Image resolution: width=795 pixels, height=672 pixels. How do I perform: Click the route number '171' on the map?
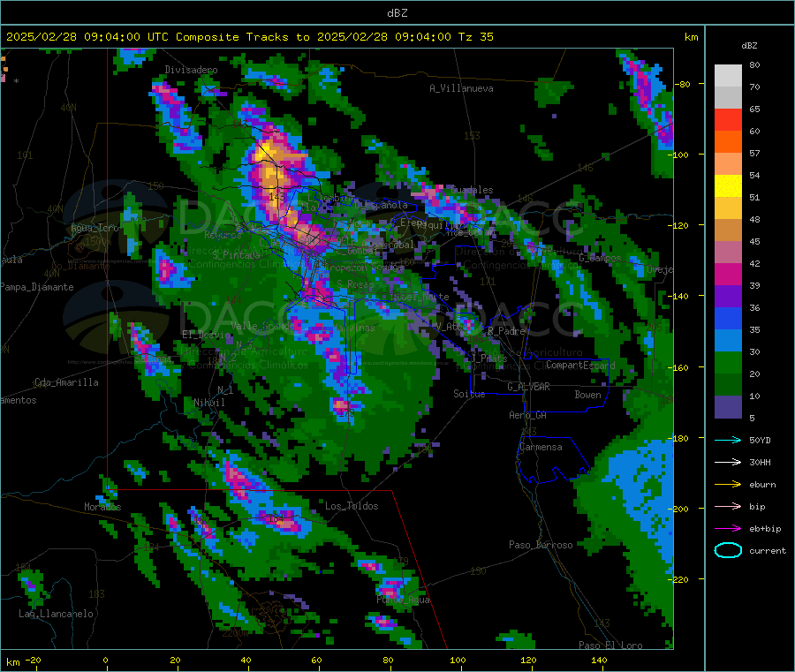click(488, 282)
